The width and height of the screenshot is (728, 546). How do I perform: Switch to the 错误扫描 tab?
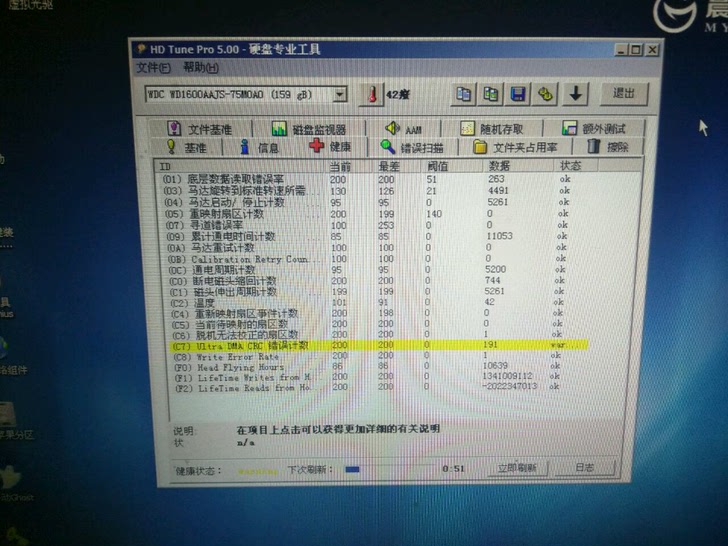(x=413, y=147)
